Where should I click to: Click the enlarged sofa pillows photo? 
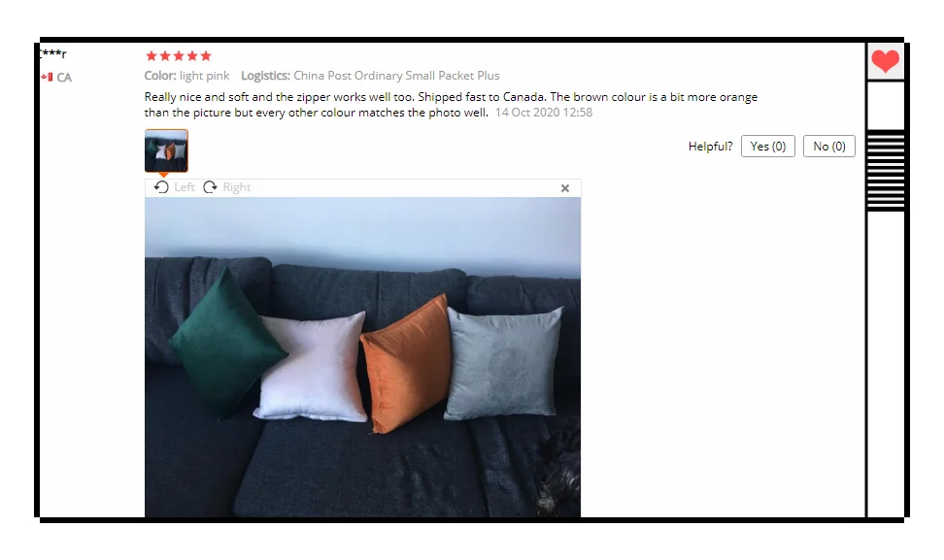362,357
